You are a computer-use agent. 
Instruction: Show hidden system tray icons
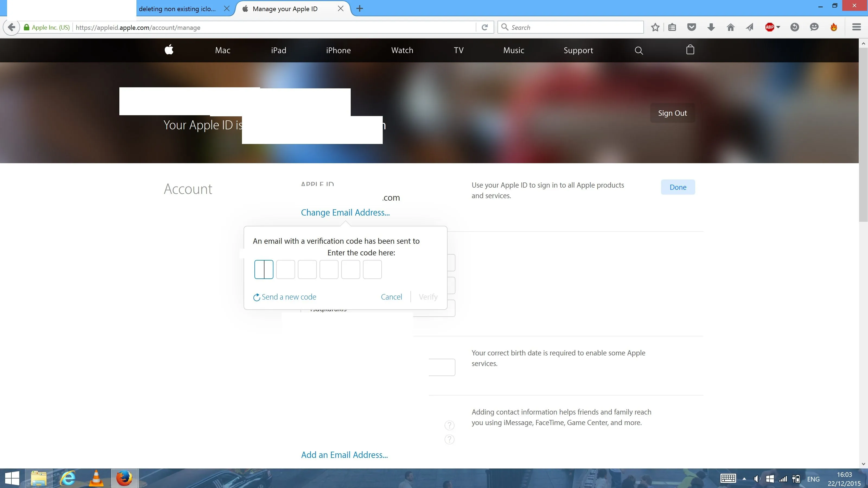point(744,479)
